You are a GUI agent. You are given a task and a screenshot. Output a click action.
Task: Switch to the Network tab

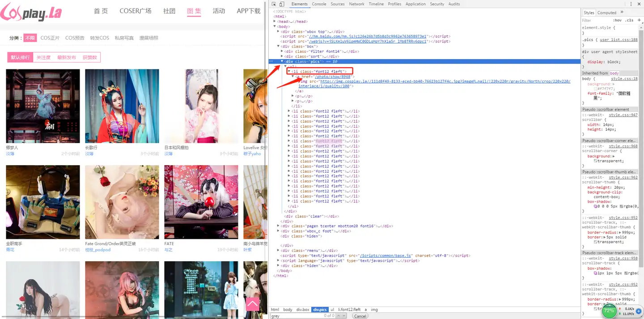(x=356, y=4)
